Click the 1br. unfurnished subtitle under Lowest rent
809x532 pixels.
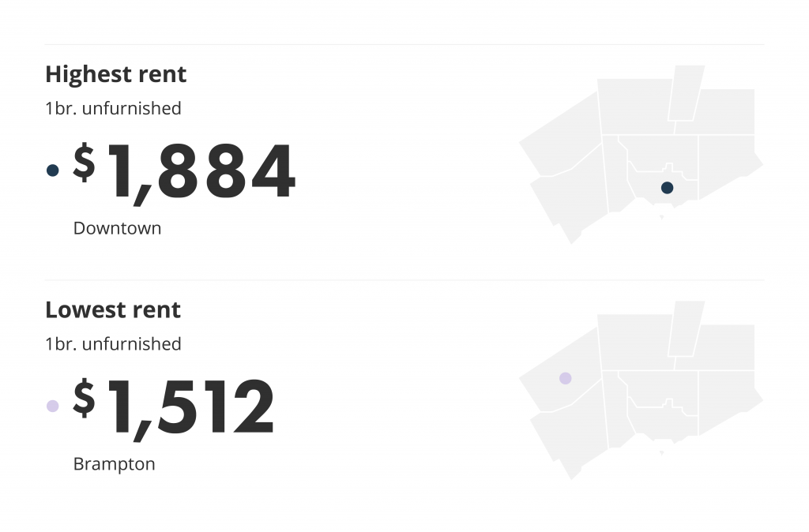coord(113,344)
